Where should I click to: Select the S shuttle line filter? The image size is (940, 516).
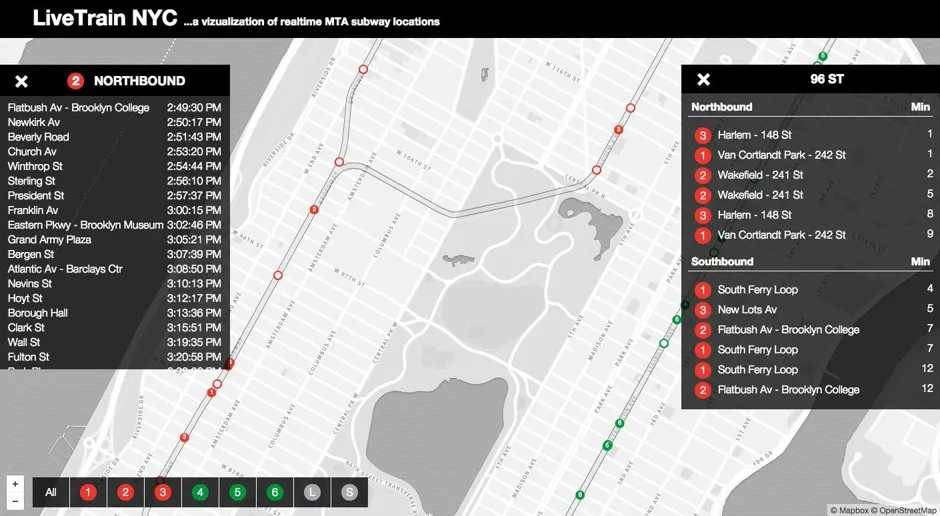click(x=349, y=492)
